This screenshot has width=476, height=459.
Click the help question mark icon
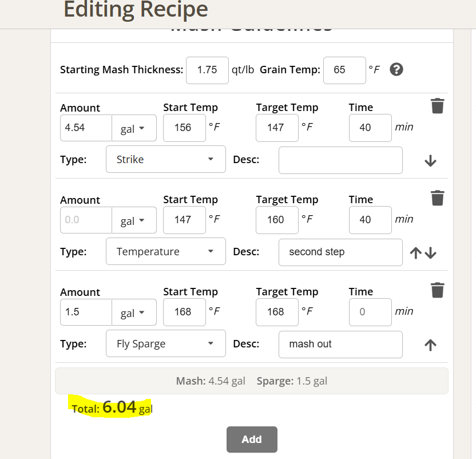click(x=396, y=70)
